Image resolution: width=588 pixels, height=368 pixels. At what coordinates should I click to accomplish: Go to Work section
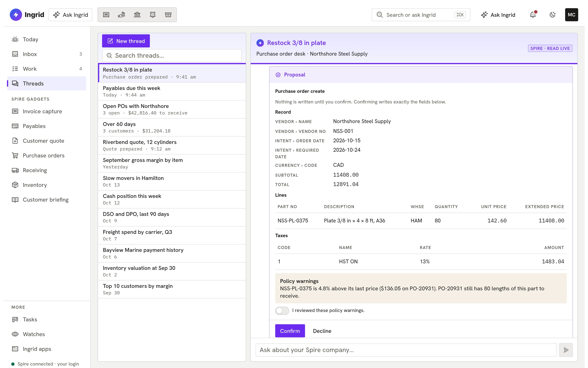47,69
